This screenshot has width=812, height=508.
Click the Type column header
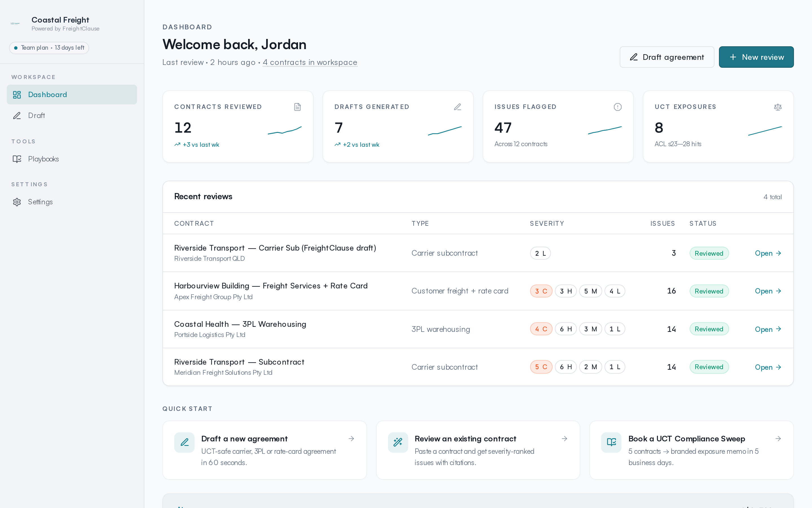point(420,224)
